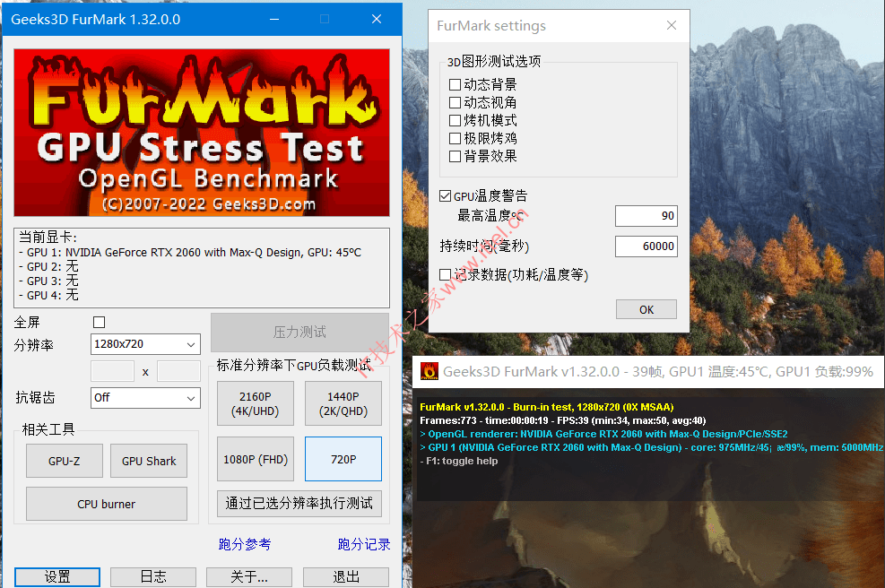Click 通过已选分辨率执行测试 button
Image resolution: width=885 pixels, height=588 pixels.
tap(299, 504)
